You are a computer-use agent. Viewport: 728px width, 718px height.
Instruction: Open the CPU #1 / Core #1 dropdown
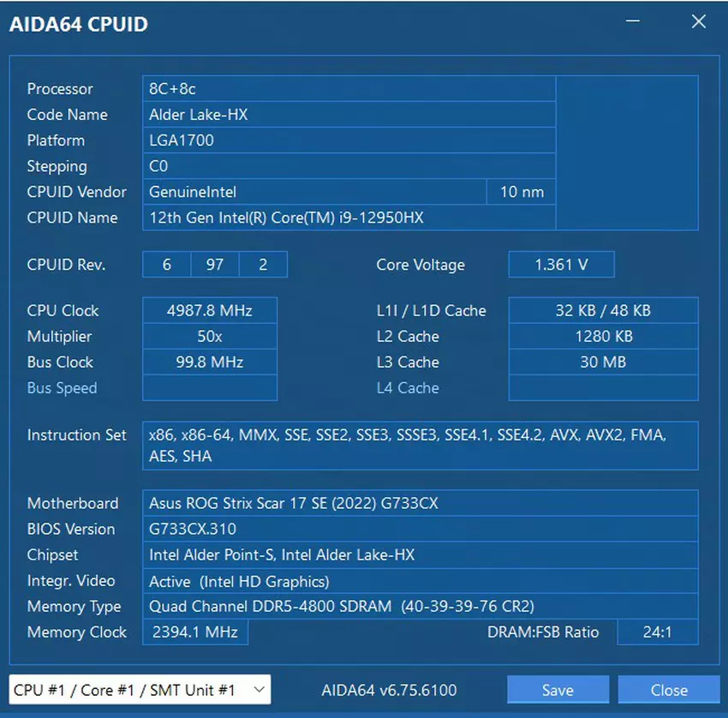tap(140, 690)
